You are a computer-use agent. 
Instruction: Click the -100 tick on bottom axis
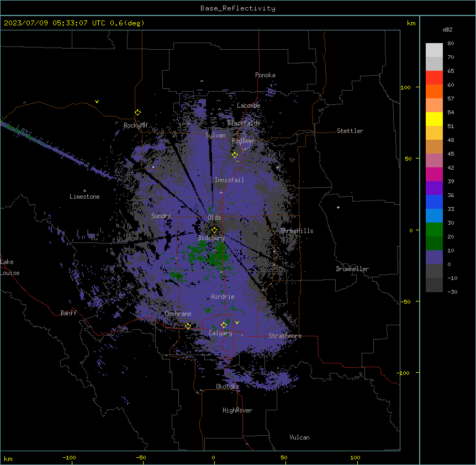tap(69, 457)
